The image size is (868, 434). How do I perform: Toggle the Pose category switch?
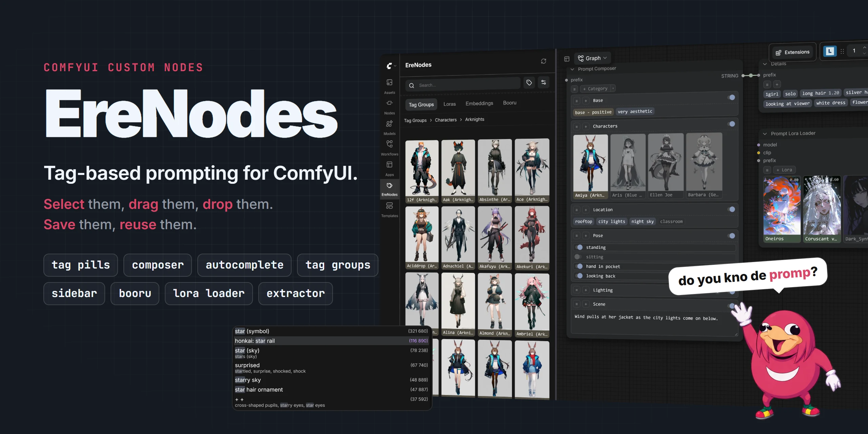point(731,236)
